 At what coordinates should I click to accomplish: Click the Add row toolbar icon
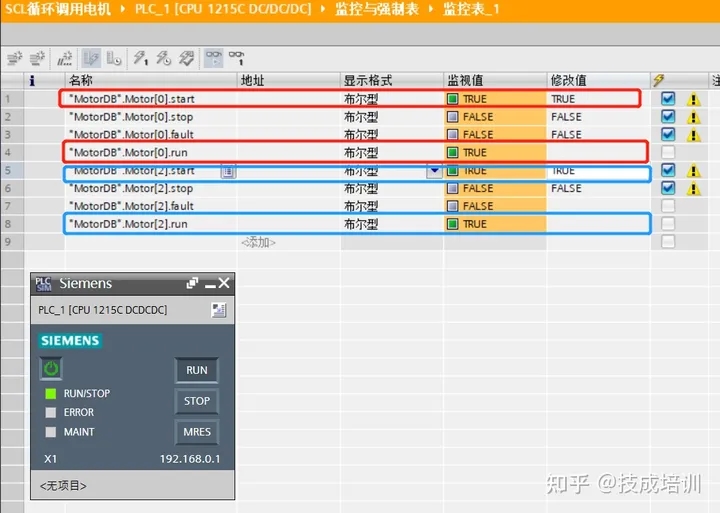point(37,58)
